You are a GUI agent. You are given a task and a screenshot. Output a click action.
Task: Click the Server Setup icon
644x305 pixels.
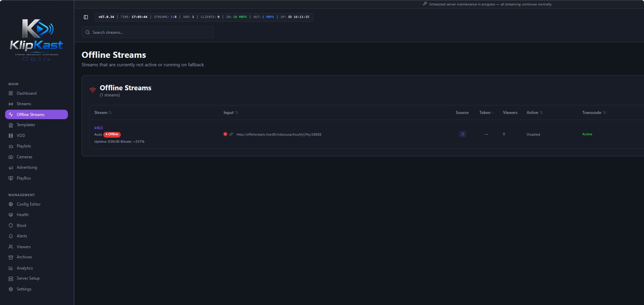click(x=11, y=279)
